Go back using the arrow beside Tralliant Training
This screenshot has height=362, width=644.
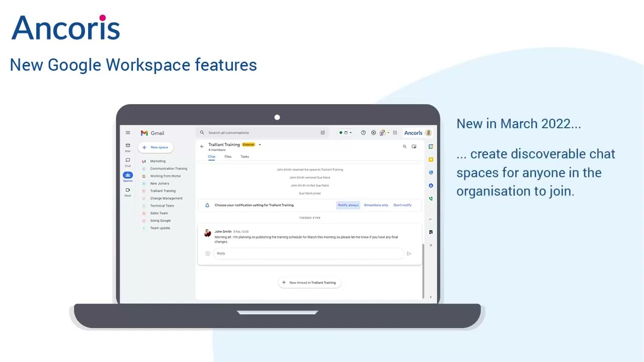tap(202, 147)
